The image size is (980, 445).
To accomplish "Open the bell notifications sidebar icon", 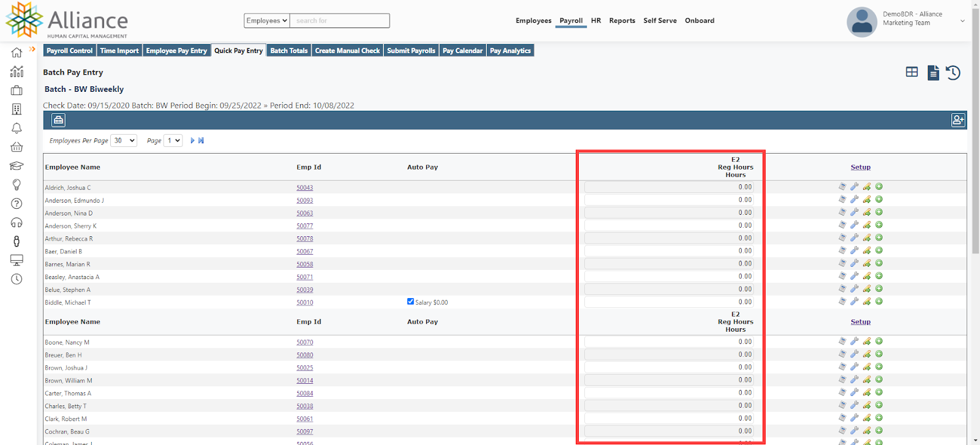I will coord(17,128).
